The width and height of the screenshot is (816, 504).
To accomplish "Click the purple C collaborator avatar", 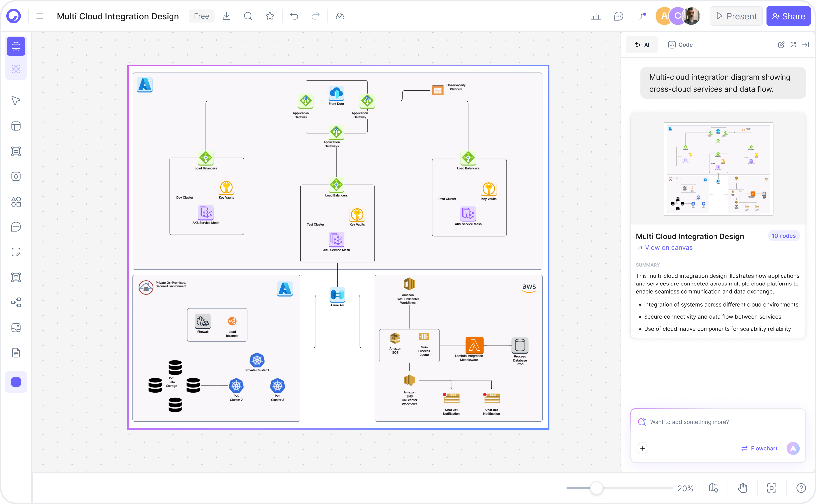I will pos(678,16).
